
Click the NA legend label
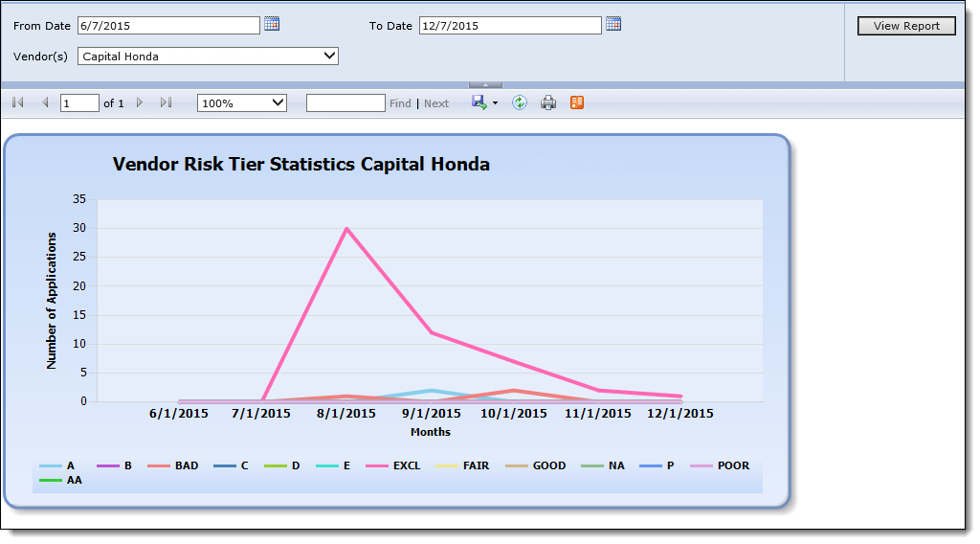coord(617,465)
